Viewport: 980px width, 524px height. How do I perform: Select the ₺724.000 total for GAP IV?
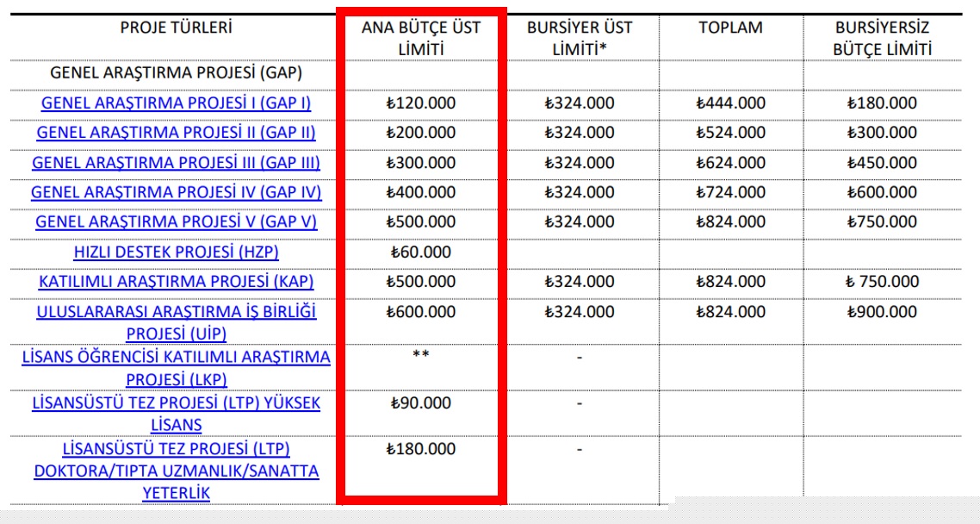(730, 192)
